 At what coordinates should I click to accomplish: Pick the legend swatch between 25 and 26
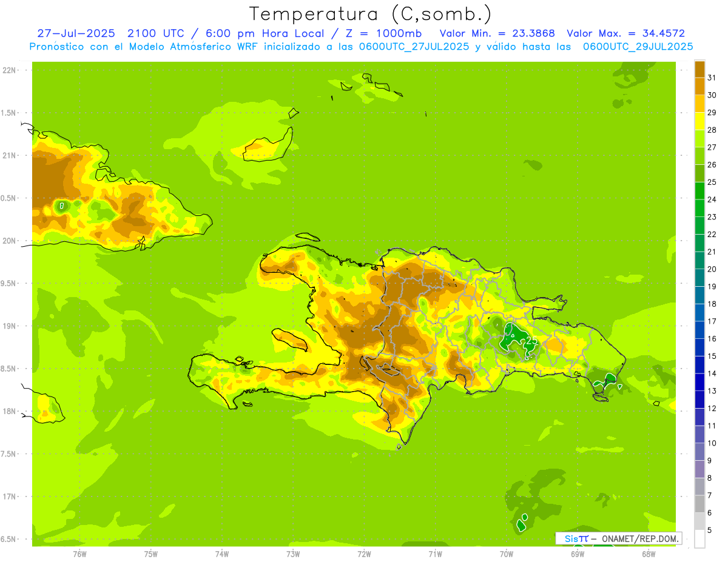(699, 173)
